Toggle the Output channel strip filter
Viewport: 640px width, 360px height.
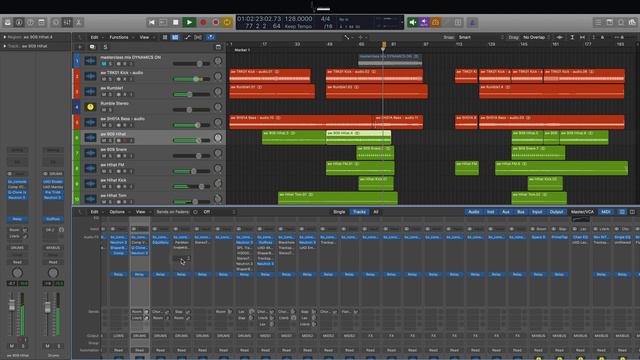click(556, 212)
